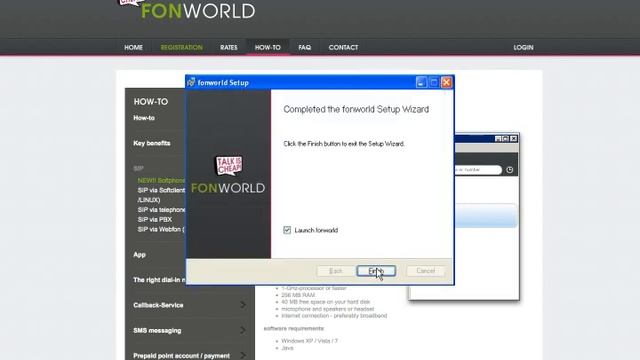Click Key benefits in the sidebar
The width and height of the screenshot is (640, 360).
(152, 143)
